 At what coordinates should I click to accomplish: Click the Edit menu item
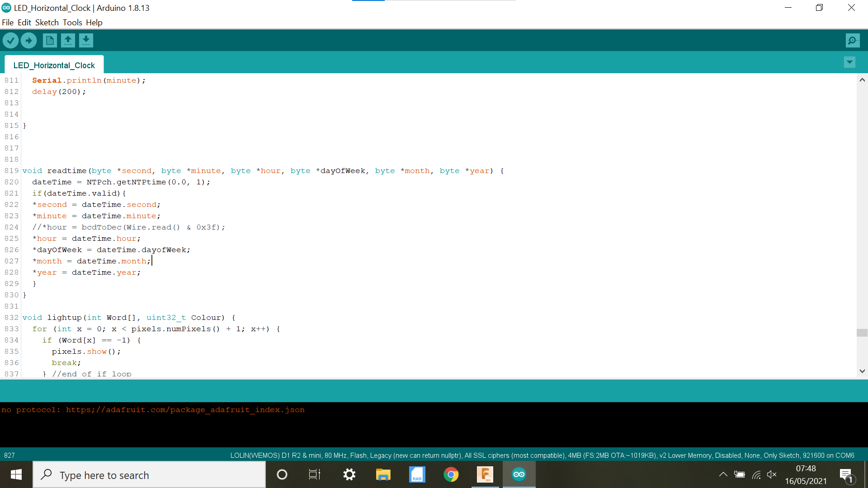tap(24, 23)
